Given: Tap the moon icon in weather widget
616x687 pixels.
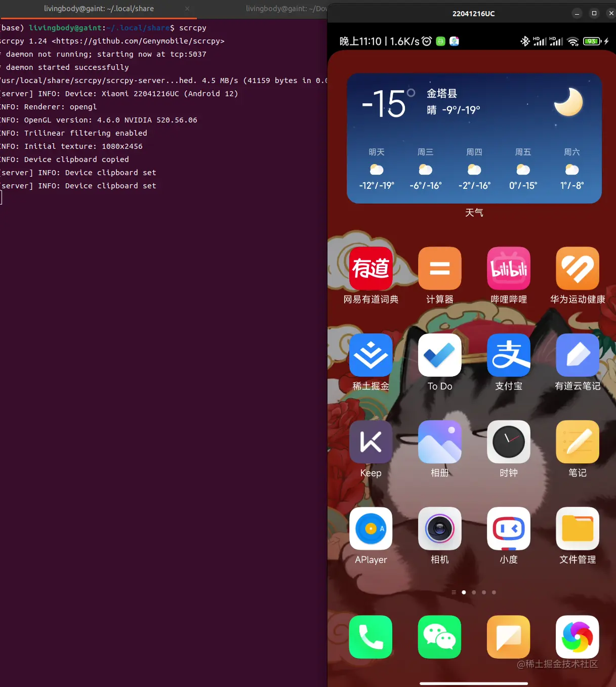Looking at the screenshot, I should pyautogui.click(x=568, y=102).
